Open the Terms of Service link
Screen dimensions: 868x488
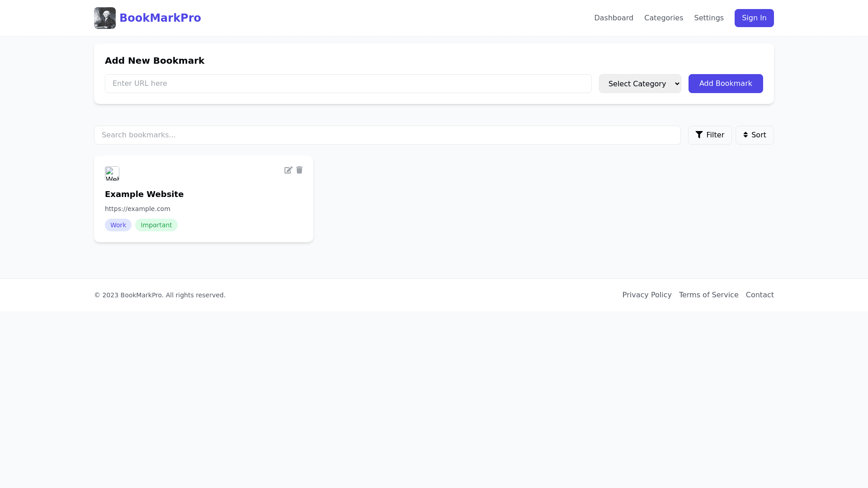708,295
